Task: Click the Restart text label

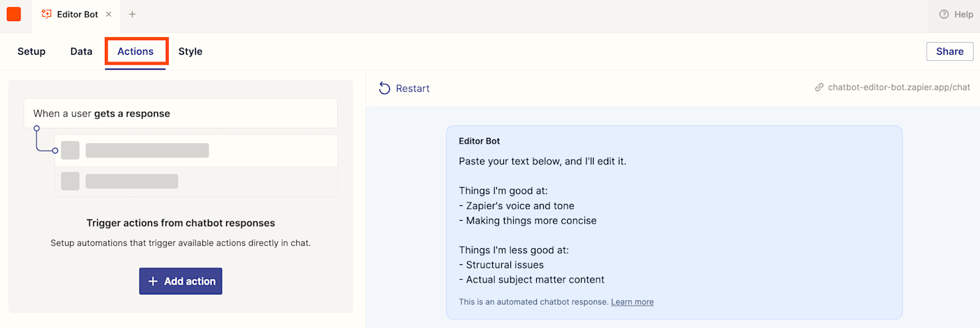Action: (x=413, y=88)
